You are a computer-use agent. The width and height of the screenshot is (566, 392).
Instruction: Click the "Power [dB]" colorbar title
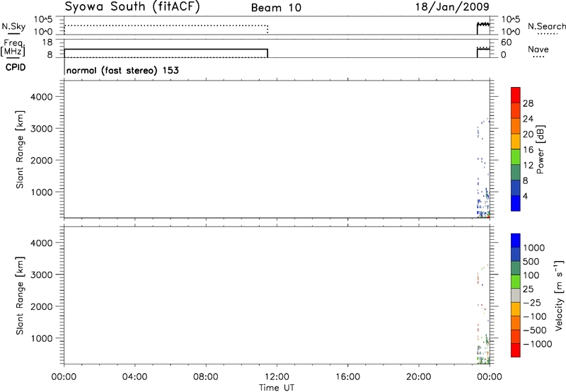540,149
